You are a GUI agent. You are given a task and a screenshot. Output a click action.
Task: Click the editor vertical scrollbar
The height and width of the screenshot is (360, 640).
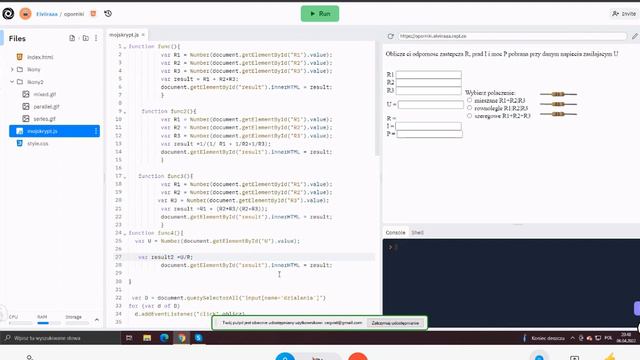point(377,98)
